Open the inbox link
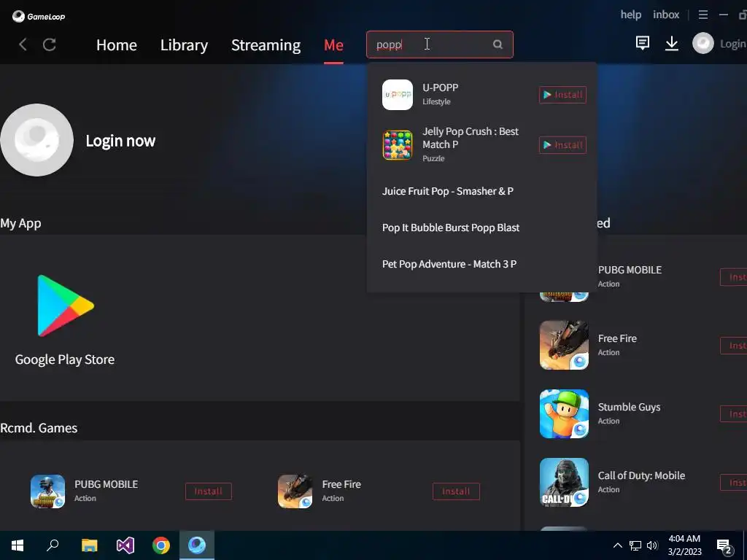 click(666, 15)
